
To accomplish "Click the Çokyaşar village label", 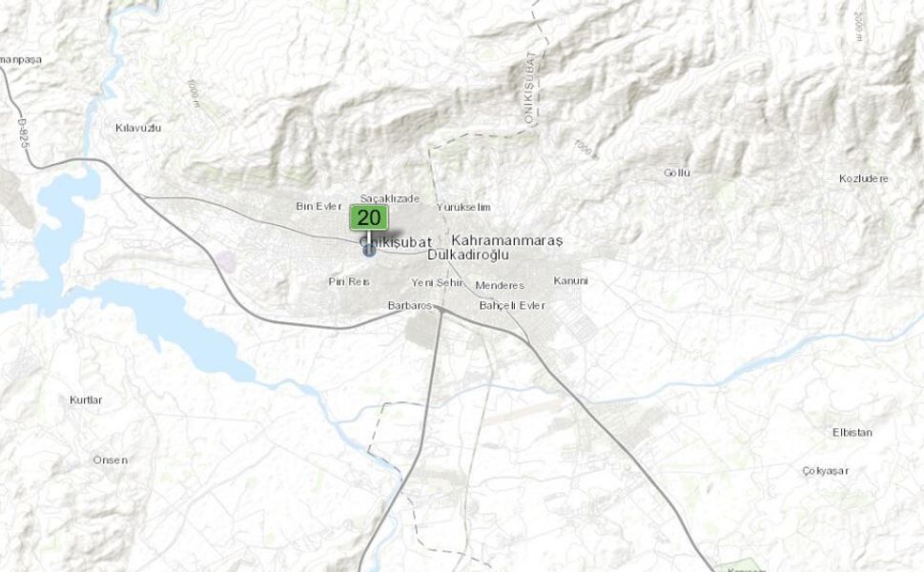I will pyautogui.click(x=825, y=471).
